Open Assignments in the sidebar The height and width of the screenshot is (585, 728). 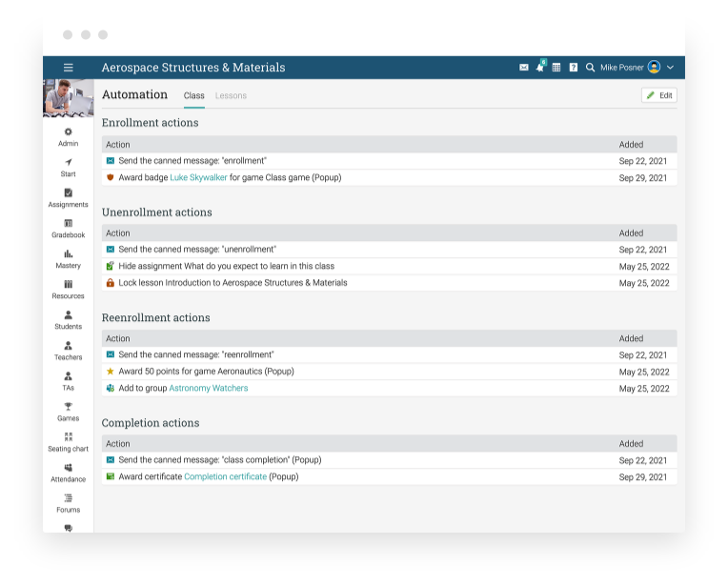69,199
